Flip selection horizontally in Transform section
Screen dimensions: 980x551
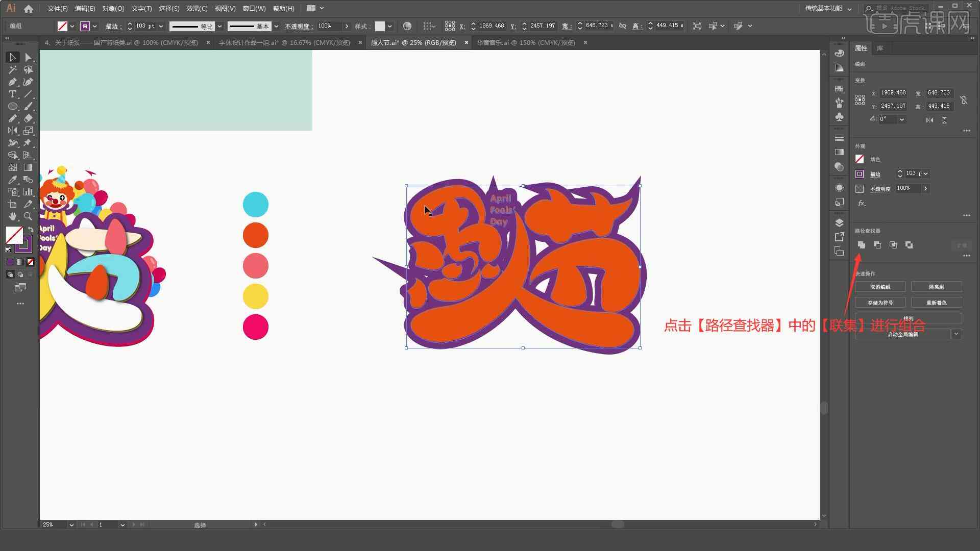click(x=929, y=120)
